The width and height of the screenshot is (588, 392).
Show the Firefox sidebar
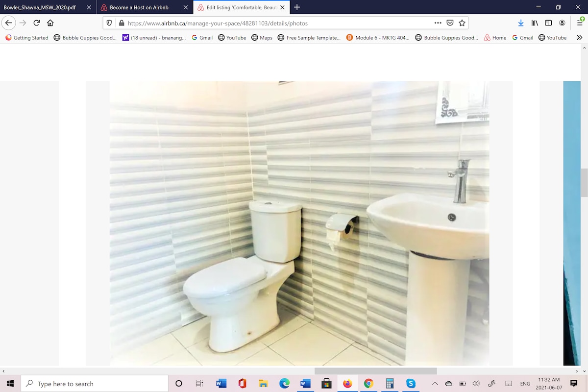549,23
